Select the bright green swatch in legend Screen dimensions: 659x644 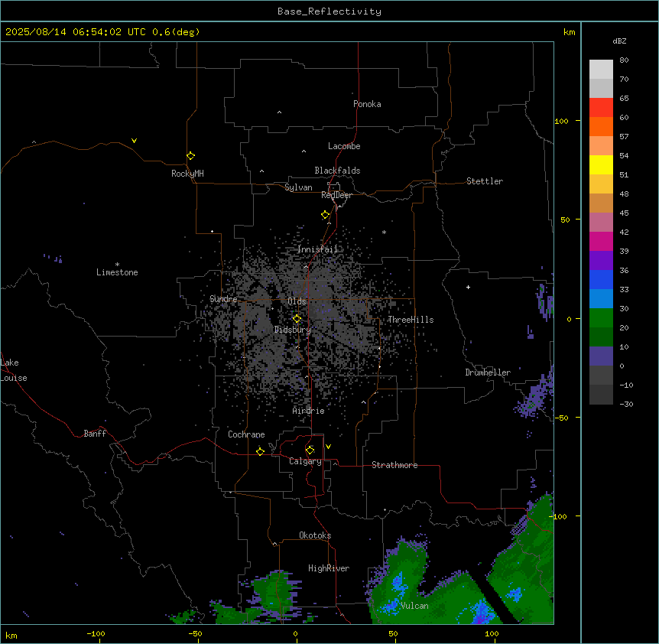pyautogui.click(x=601, y=318)
